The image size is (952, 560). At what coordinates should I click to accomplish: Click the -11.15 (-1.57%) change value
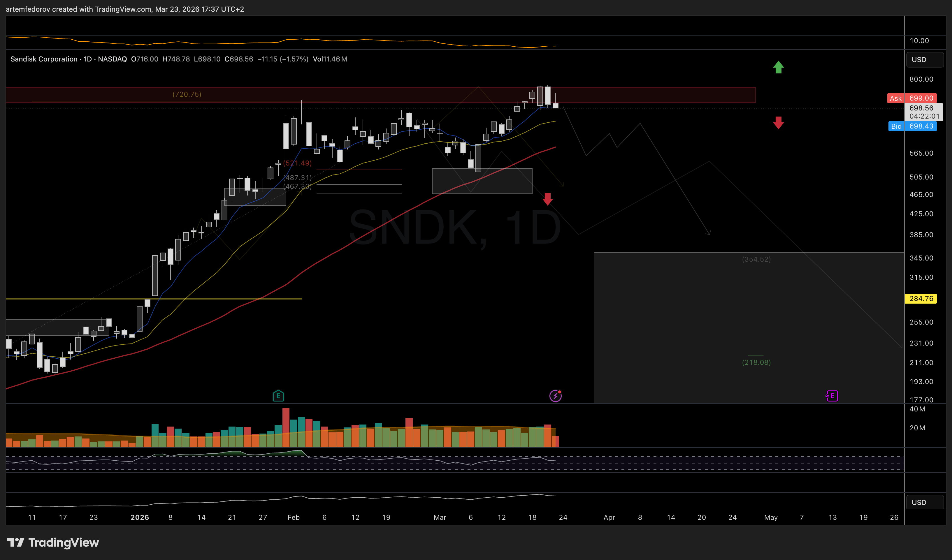coord(282,59)
